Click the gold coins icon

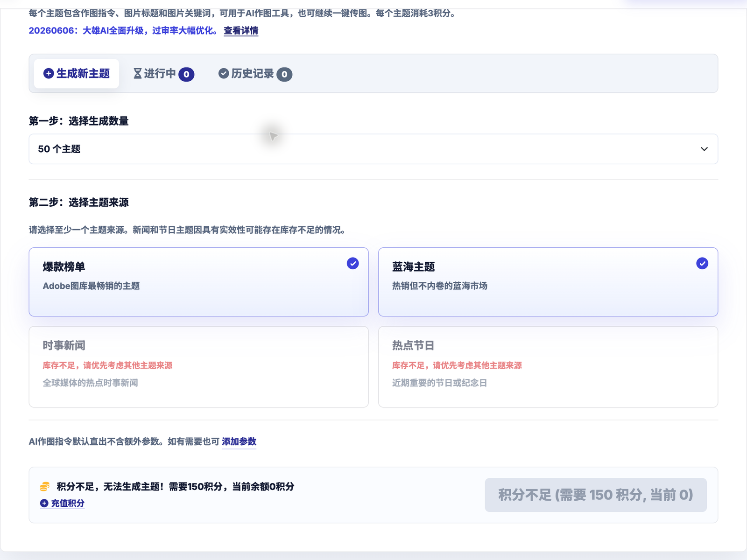45,487
